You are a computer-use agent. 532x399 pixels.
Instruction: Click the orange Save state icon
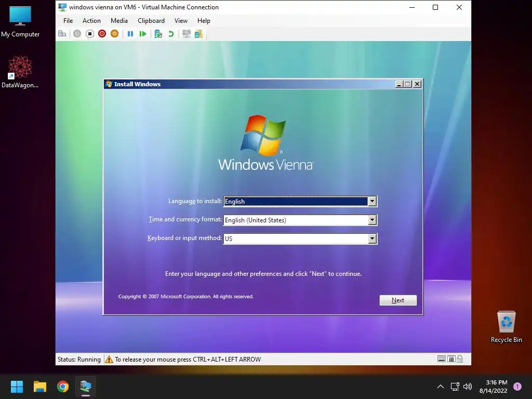click(x=115, y=34)
